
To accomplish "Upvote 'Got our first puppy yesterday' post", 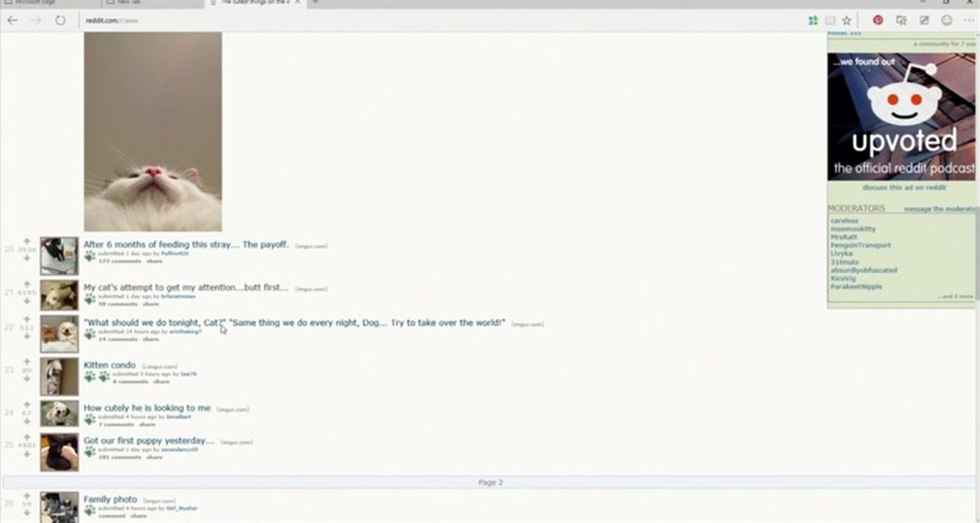I will coord(27,437).
